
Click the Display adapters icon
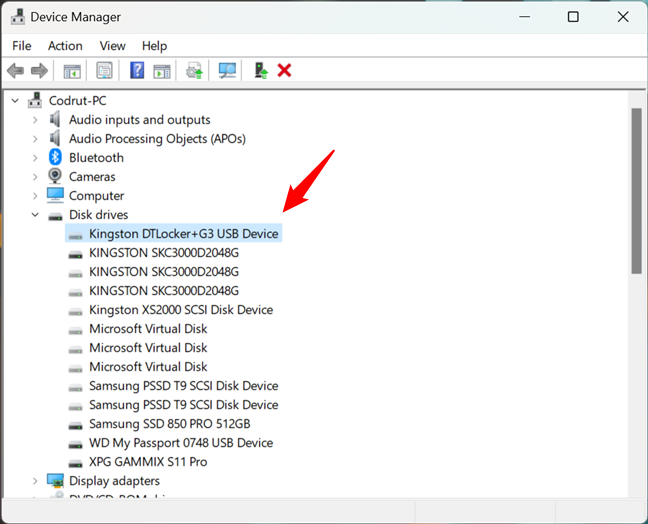[x=55, y=481]
